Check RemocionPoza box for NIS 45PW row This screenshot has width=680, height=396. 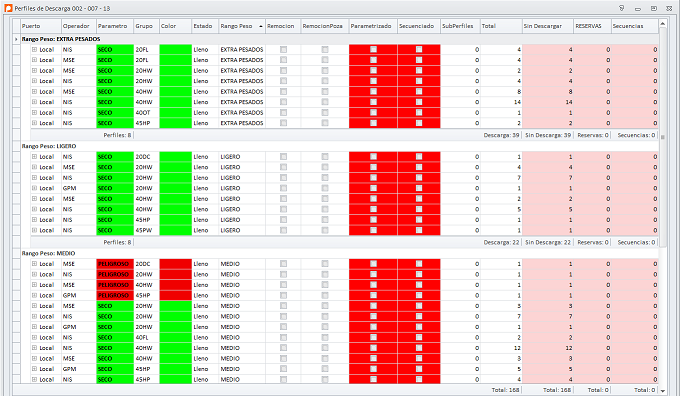click(x=325, y=230)
